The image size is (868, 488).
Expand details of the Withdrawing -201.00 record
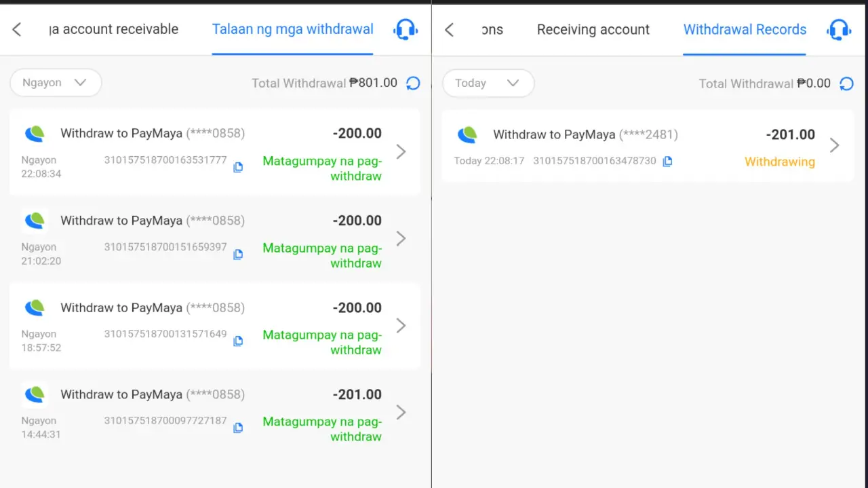(835, 145)
